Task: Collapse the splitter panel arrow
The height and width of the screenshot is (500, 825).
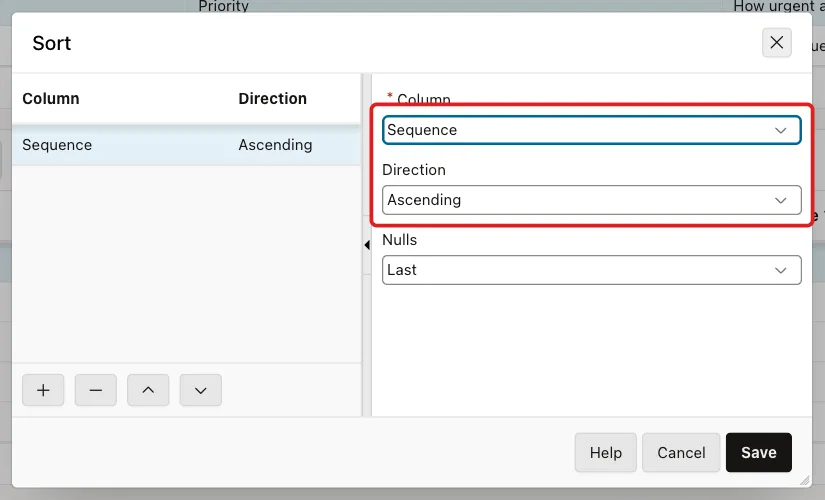Action: pyautogui.click(x=367, y=245)
